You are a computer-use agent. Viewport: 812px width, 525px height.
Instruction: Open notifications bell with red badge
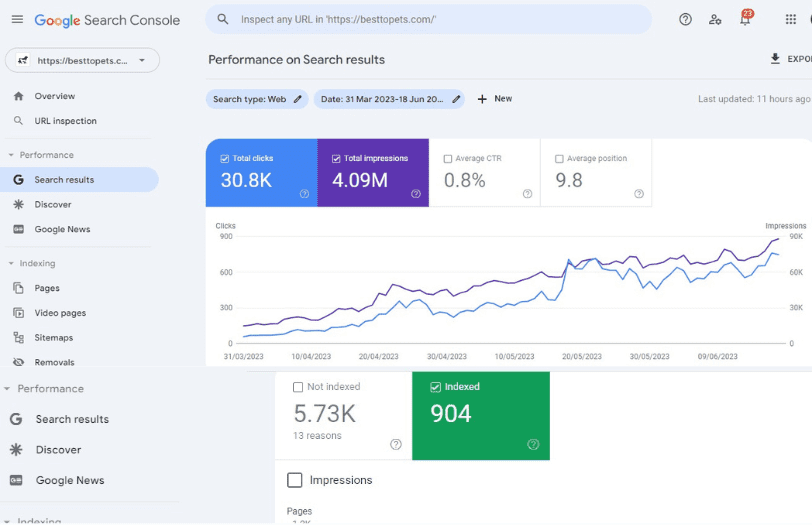pyautogui.click(x=745, y=18)
